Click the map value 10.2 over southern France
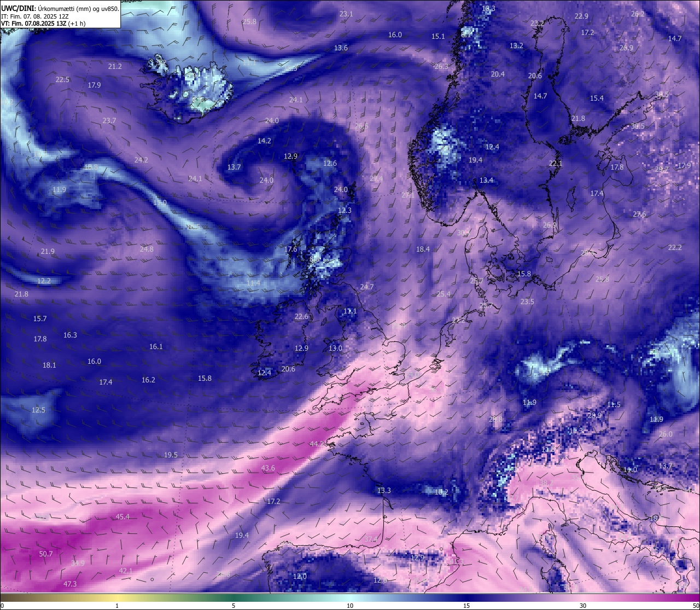700x610 pixels. click(441, 492)
